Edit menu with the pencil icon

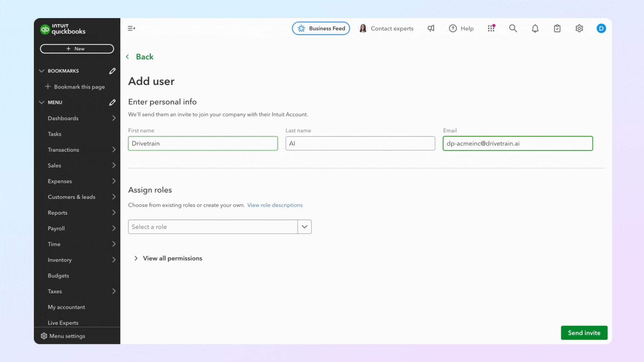(112, 102)
